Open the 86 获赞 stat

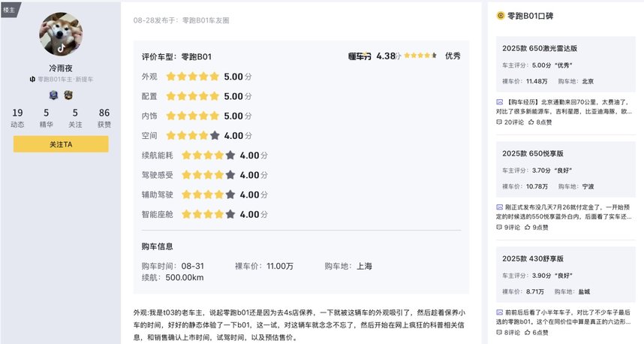104,118
